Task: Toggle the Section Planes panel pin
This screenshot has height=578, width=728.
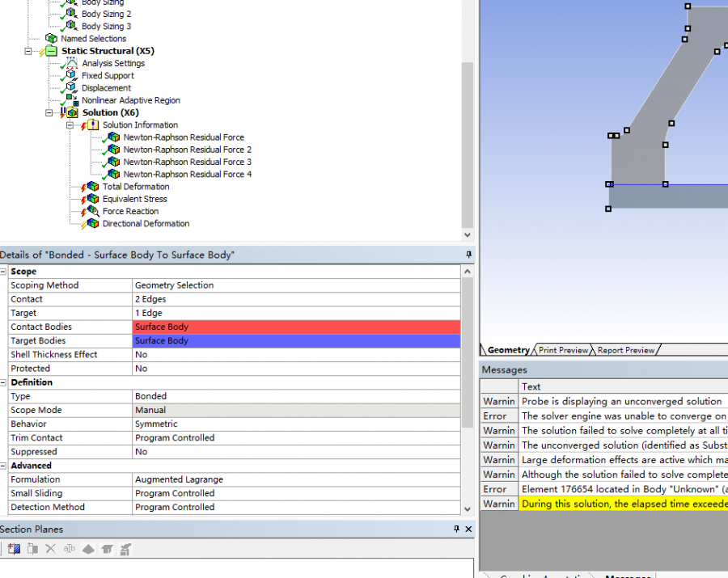Action: [457, 529]
